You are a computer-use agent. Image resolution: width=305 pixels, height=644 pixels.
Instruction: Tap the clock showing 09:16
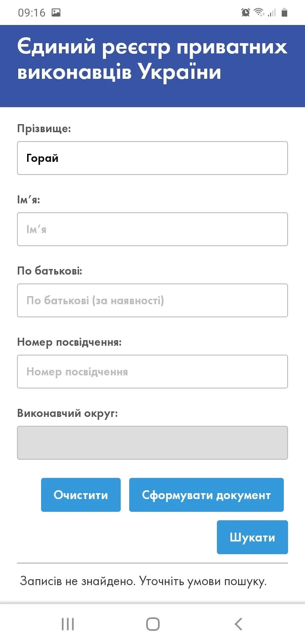pos(31,13)
